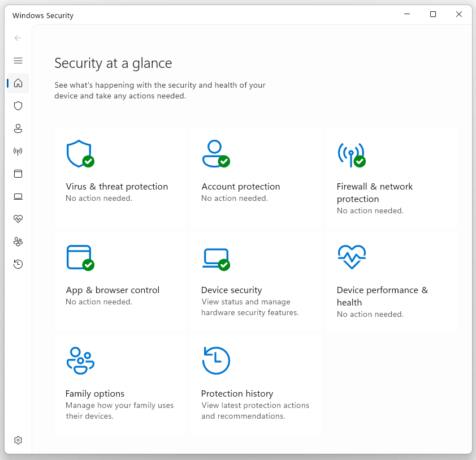Click 'No action needed.' under Account protection
The width and height of the screenshot is (476, 460).
pos(235,199)
